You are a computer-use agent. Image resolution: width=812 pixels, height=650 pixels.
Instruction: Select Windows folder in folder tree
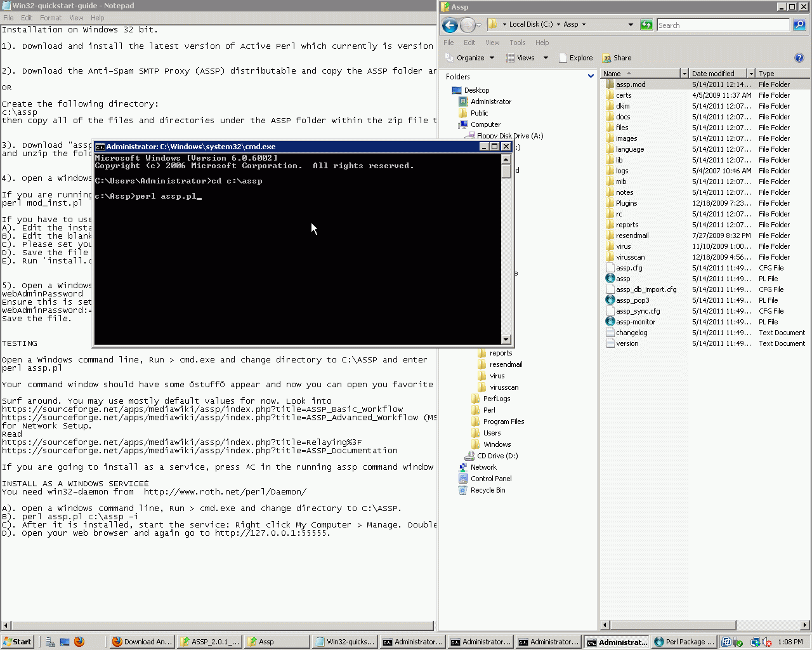coord(497,444)
